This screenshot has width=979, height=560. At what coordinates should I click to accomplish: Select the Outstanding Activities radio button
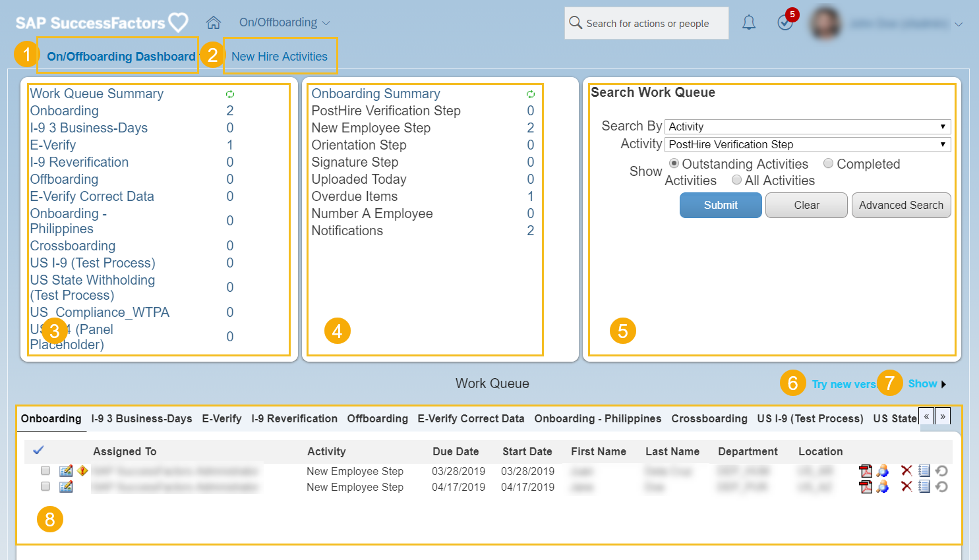[x=674, y=163]
